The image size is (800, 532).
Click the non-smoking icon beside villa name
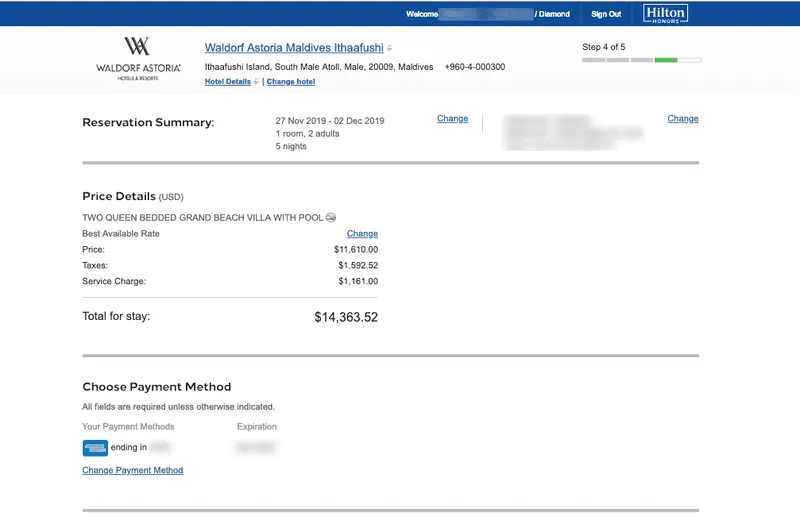331,218
